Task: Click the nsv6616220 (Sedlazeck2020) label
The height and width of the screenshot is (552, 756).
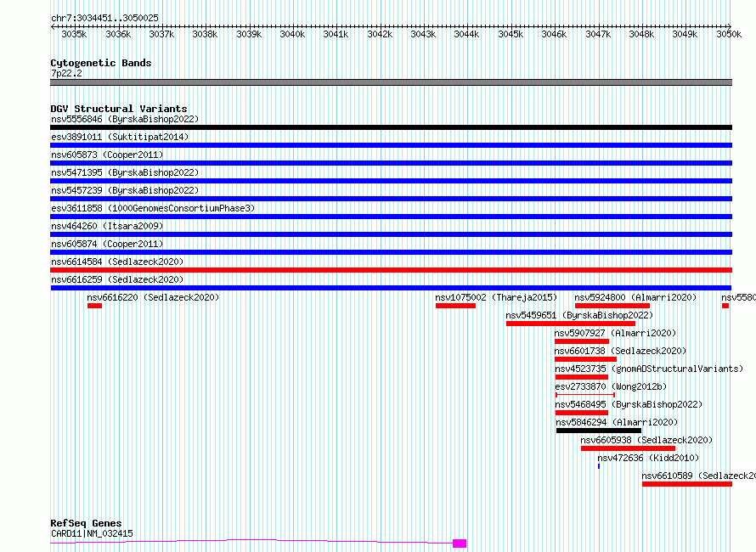Action: 153,297
